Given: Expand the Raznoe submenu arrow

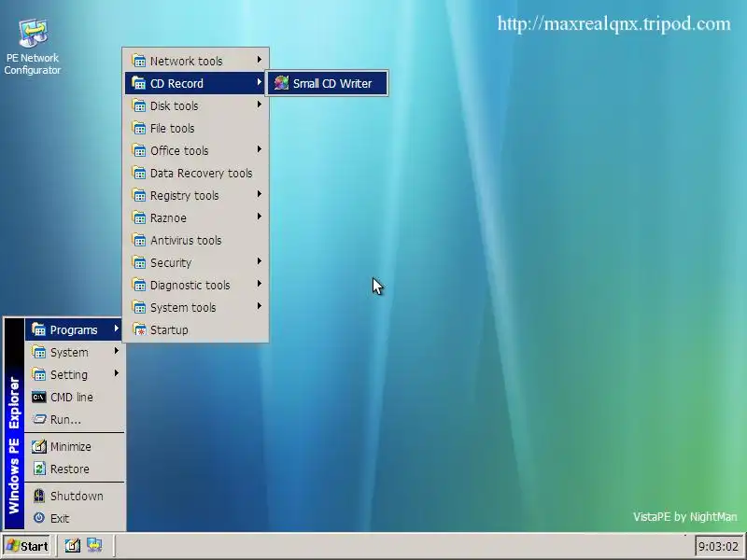Looking at the screenshot, I should click(x=260, y=217).
